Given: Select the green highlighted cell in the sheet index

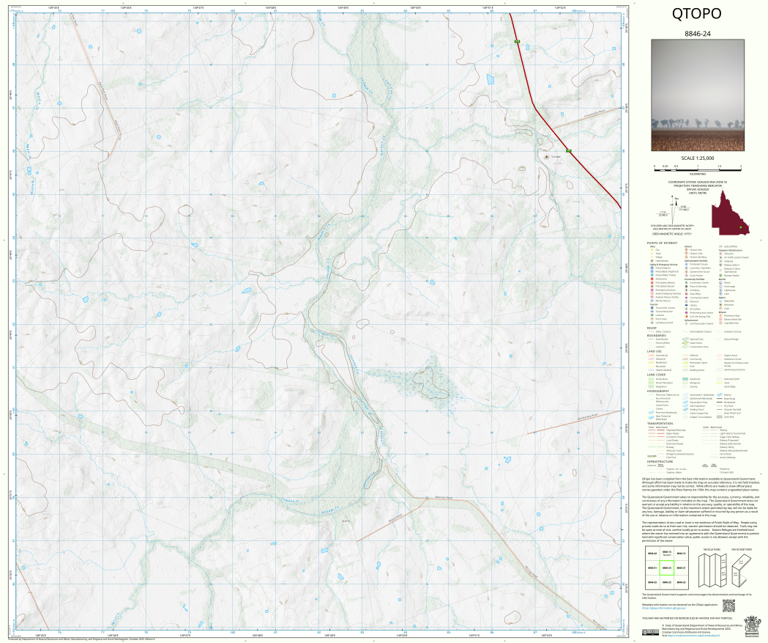Looking at the screenshot, I should click(x=666, y=568).
